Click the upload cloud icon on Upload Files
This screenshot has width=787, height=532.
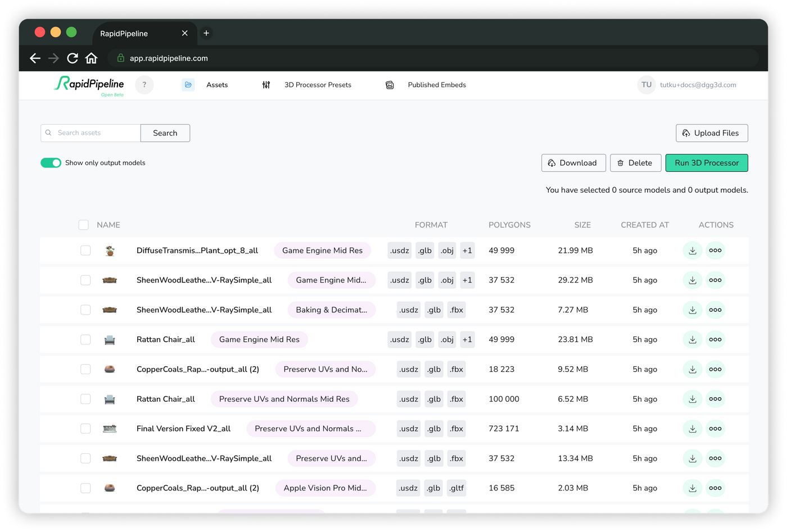(686, 133)
